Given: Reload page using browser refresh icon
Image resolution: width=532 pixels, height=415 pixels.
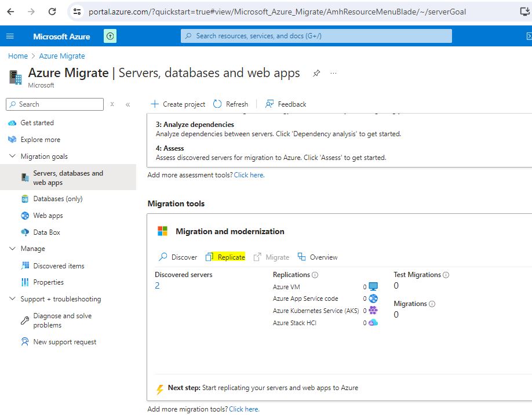Looking at the screenshot, I should pyautogui.click(x=52, y=12).
